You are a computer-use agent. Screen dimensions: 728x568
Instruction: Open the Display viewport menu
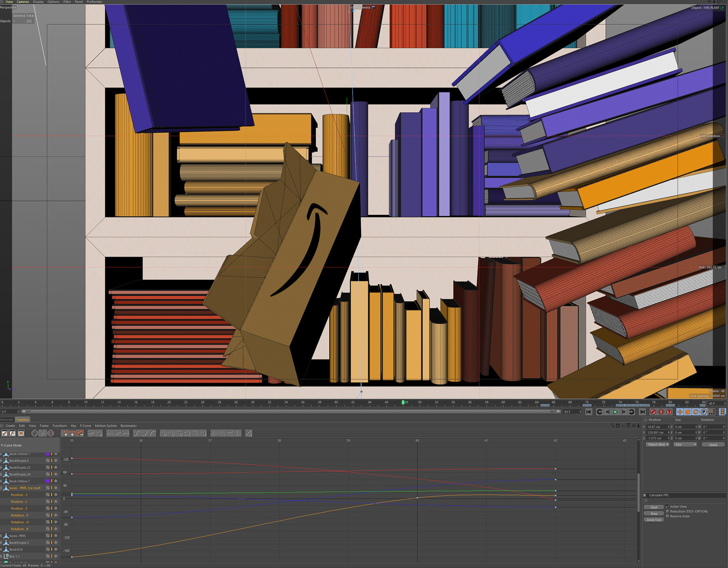[x=38, y=2]
